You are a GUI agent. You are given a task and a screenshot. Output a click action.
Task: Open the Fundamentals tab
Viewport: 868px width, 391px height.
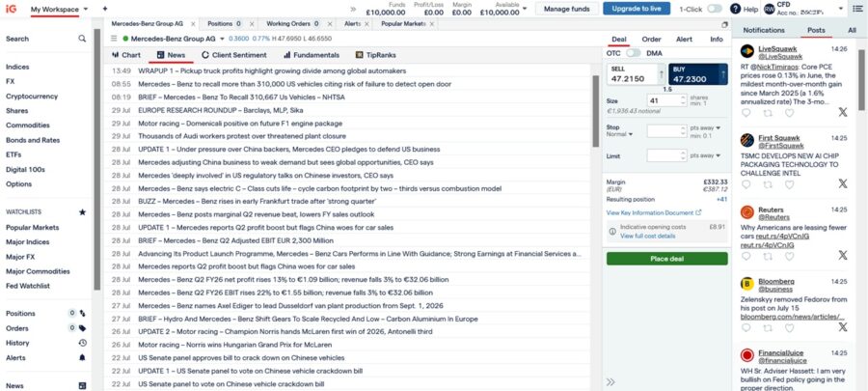[x=312, y=55]
